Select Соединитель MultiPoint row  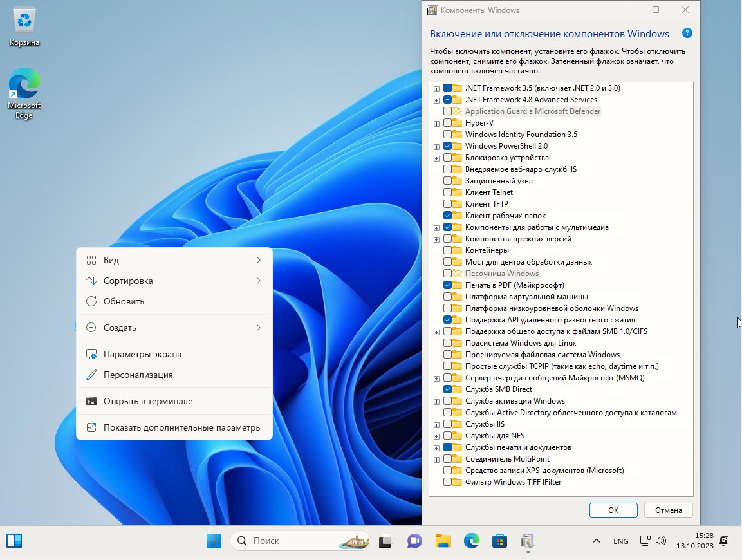[x=507, y=459]
